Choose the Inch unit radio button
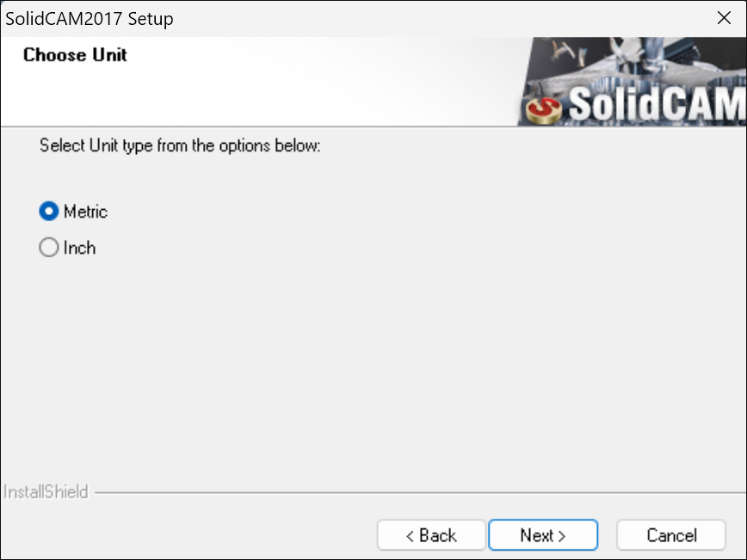This screenshot has width=747, height=560. pos(48,248)
